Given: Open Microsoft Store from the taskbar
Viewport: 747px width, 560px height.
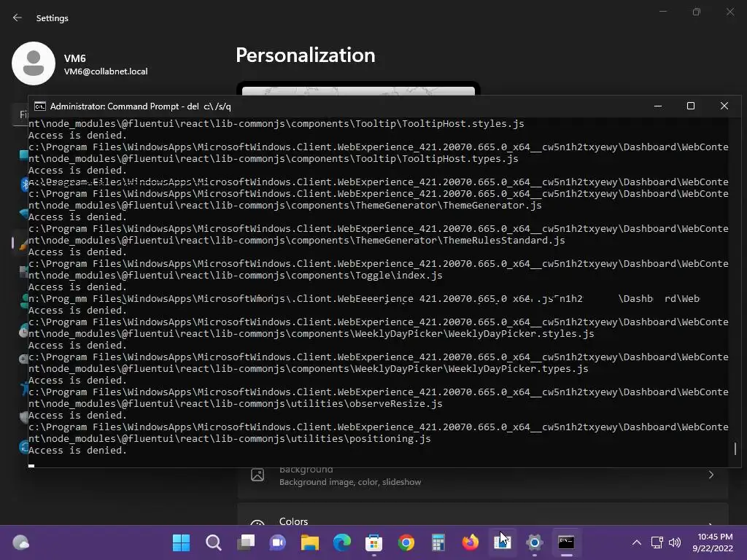Looking at the screenshot, I should click(x=374, y=542).
